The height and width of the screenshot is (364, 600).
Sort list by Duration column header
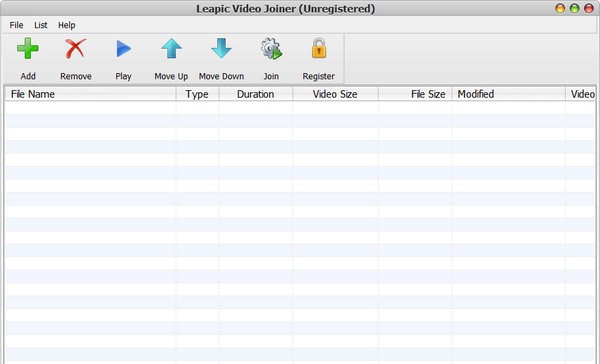pyautogui.click(x=256, y=94)
